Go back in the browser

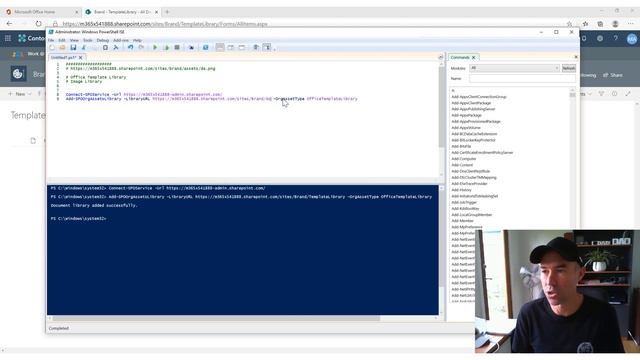(9, 24)
